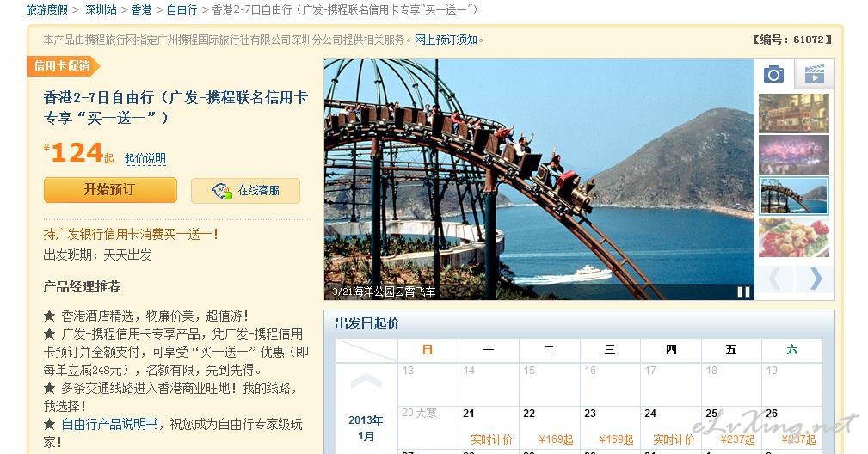
Task: Pause the slideshow with pause icon
Action: [x=743, y=292]
